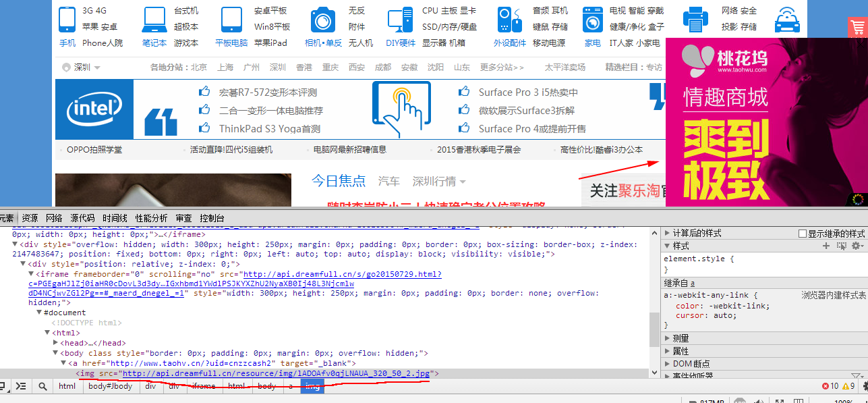Click the 'color: -webkit-link;' style property

(722, 306)
